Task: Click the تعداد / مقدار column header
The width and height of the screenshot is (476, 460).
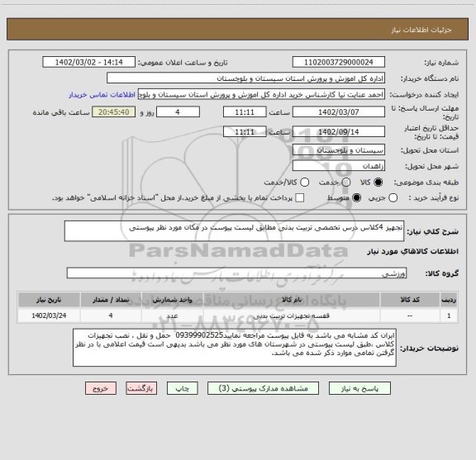Action: pos(111,300)
